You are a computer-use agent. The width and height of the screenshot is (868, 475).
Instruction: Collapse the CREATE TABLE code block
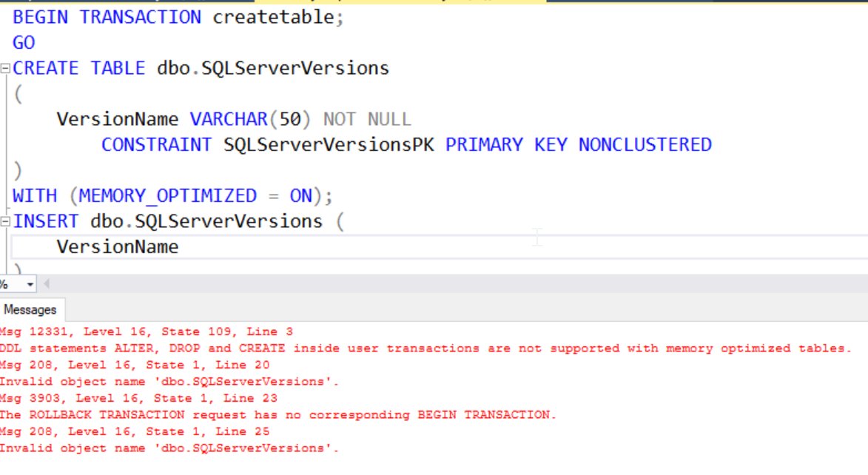pos(5,69)
